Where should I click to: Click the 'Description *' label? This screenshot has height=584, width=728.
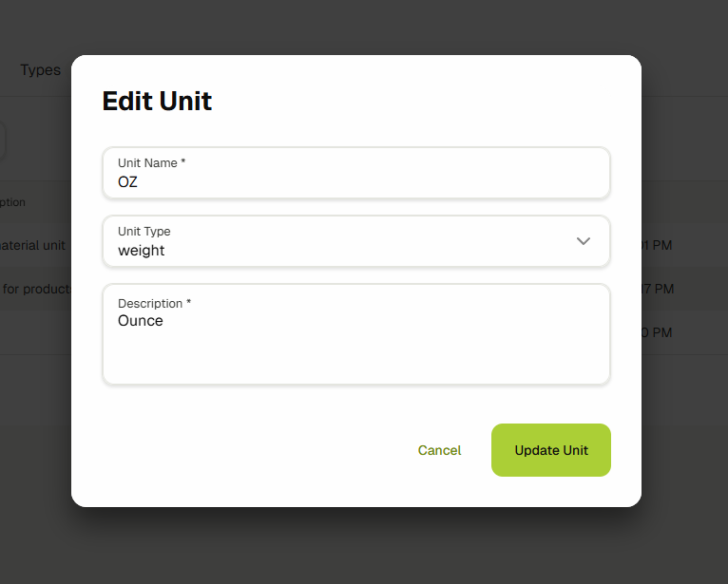point(154,304)
